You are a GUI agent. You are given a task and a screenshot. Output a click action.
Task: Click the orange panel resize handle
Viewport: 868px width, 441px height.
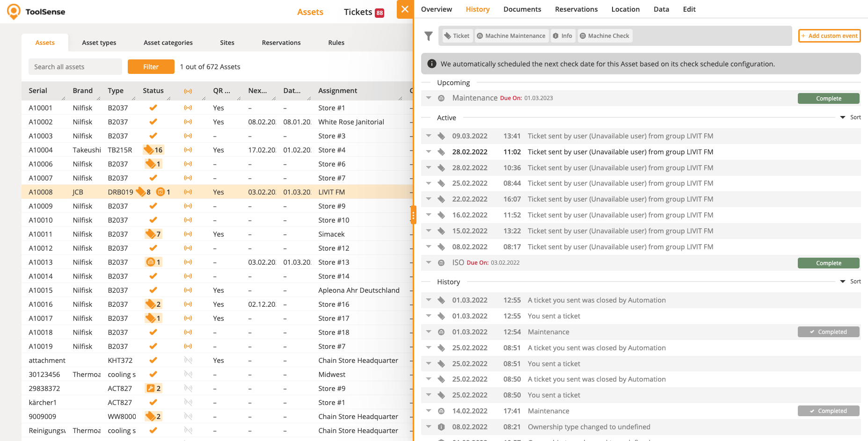(x=413, y=215)
